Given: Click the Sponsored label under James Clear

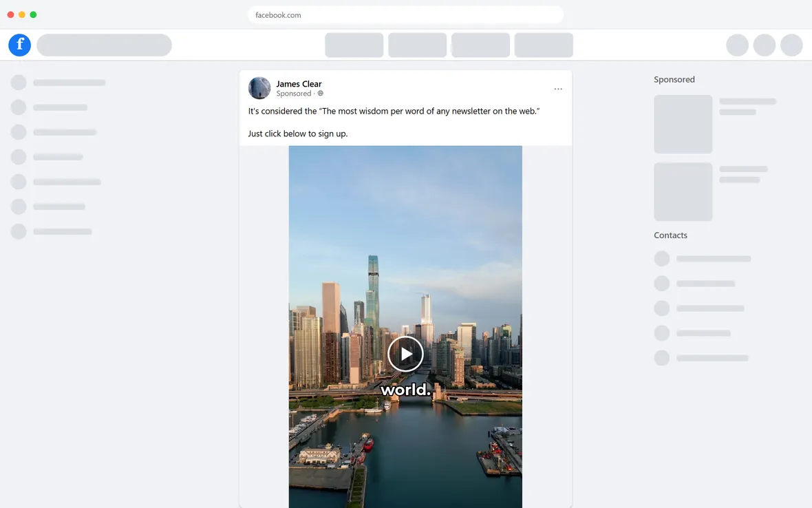Looking at the screenshot, I should [x=294, y=94].
